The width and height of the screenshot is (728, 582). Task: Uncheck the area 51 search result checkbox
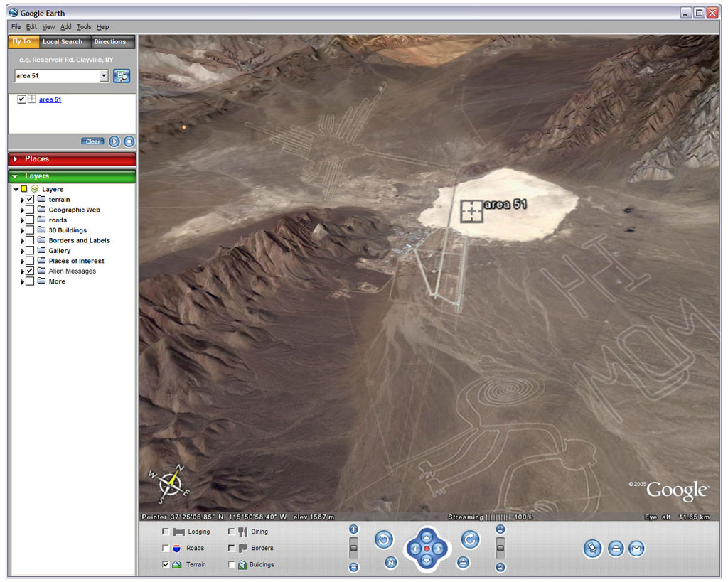(21, 99)
